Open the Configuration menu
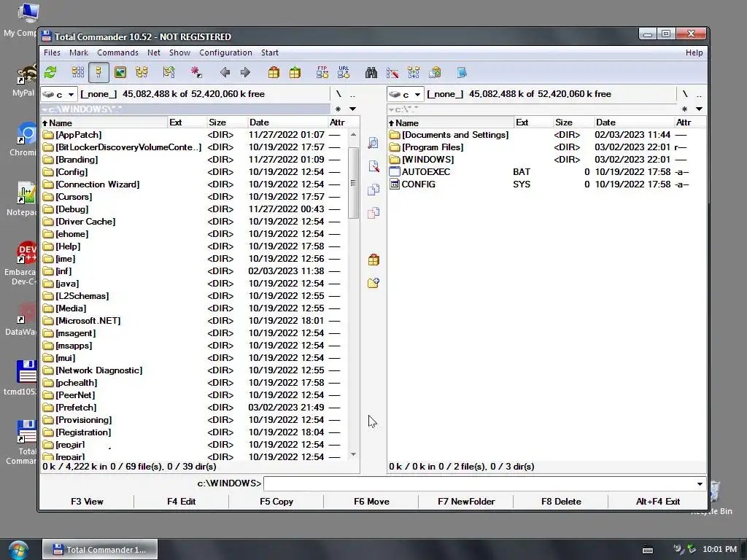Screen dimensions: 747x560 (225, 52)
